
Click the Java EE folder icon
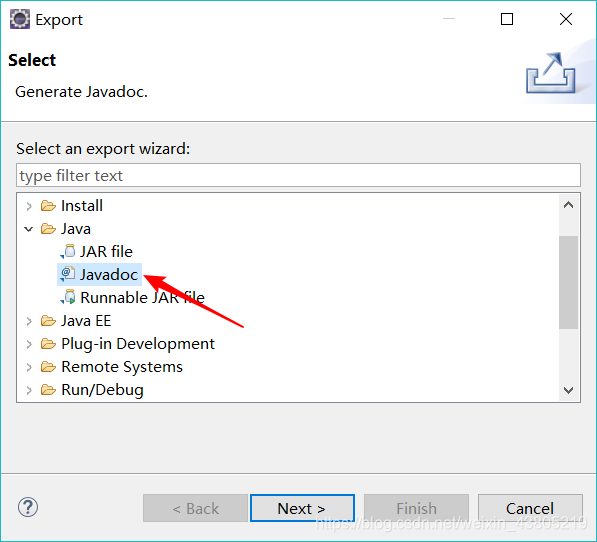pos(48,321)
